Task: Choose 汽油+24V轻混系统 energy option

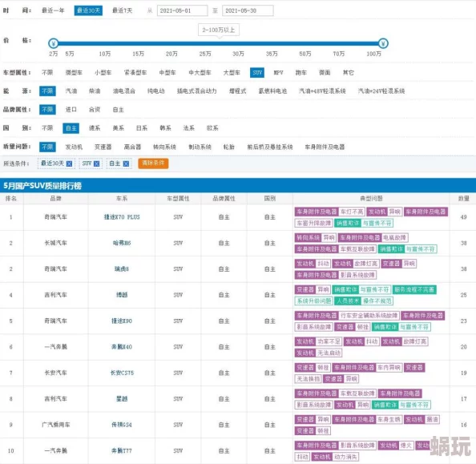Action: click(x=381, y=91)
